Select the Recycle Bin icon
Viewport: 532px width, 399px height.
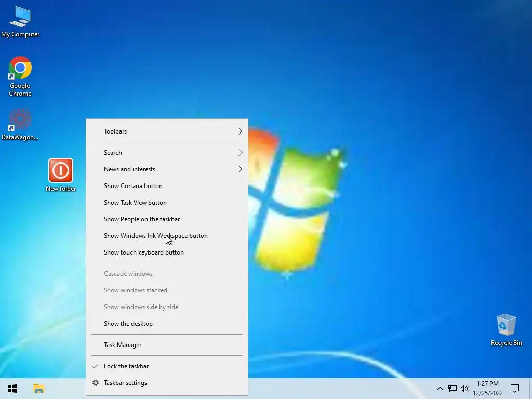coord(506,329)
